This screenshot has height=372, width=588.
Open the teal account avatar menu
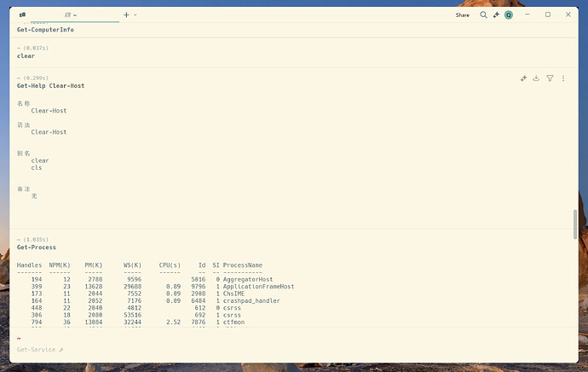(x=509, y=15)
